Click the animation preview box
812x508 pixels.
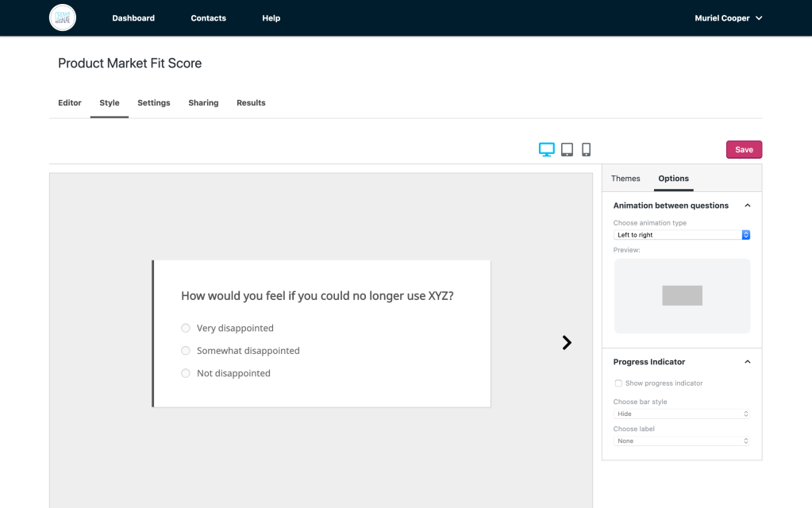[682, 295]
